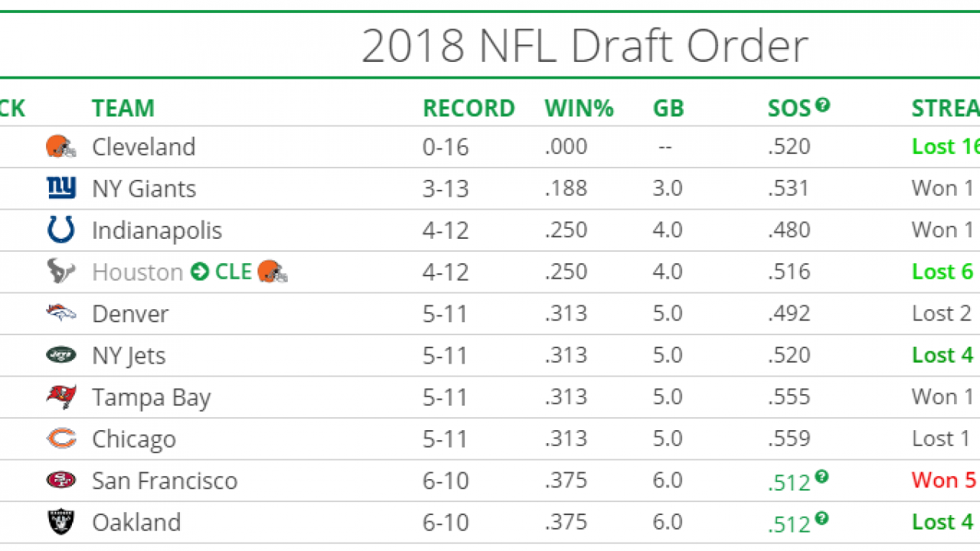Open the Cleveland team name link
The width and height of the screenshot is (980, 551).
(143, 147)
